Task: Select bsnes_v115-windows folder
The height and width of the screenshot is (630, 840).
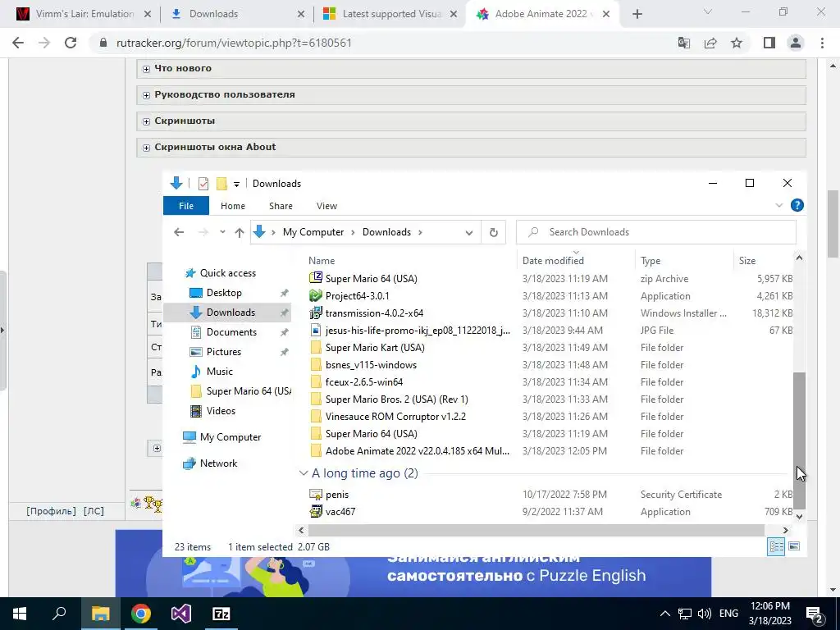Action: [x=371, y=365]
